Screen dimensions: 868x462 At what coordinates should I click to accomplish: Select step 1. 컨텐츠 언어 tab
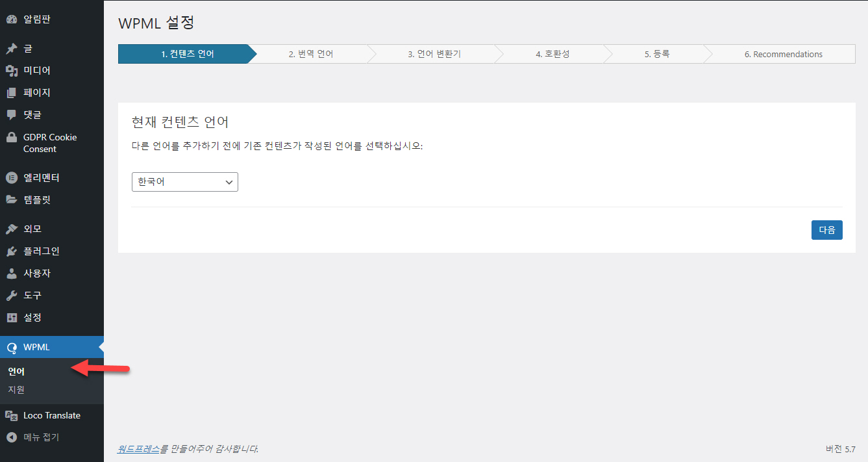188,54
